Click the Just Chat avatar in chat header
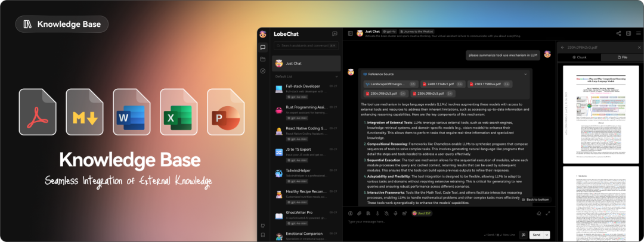The image size is (644, 242). tap(360, 33)
